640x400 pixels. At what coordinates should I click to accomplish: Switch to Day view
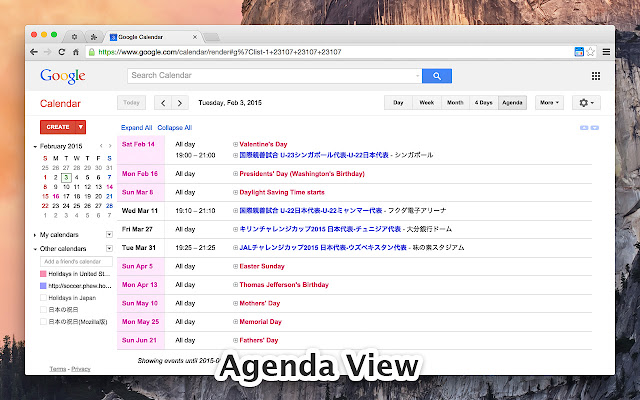pos(398,103)
